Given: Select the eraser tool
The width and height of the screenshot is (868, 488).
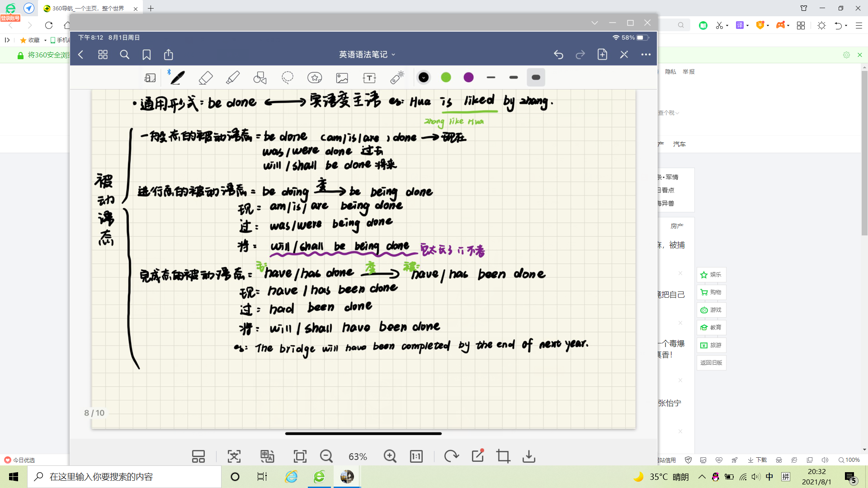Looking at the screenshot, I should click(206, 78).
